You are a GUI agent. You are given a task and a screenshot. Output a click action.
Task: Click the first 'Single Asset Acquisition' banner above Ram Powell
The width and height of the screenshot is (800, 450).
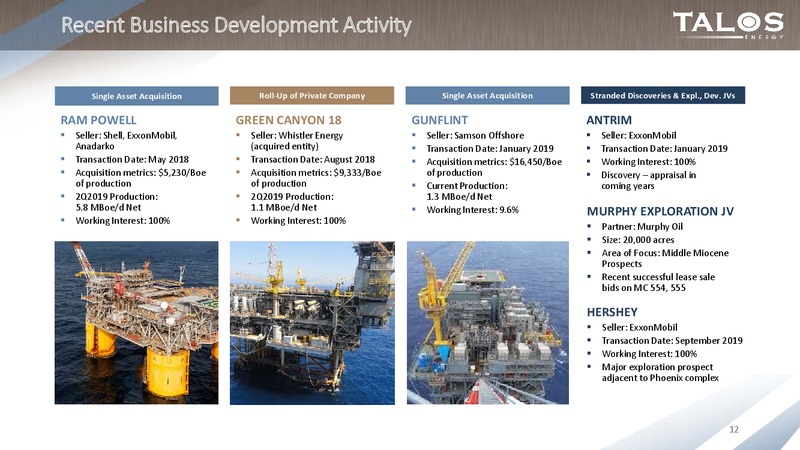click(x=136, y=96)
